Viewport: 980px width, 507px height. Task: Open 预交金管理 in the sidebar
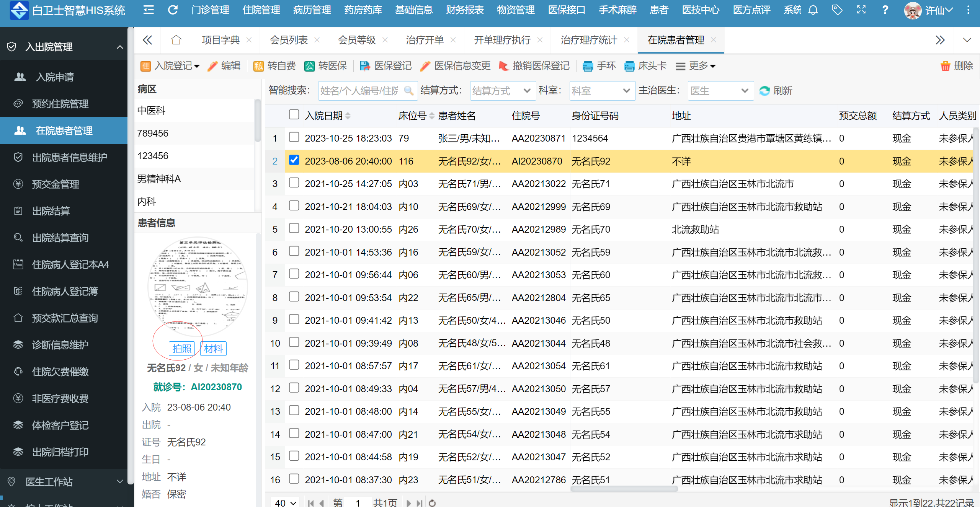(x=64, y=184)
